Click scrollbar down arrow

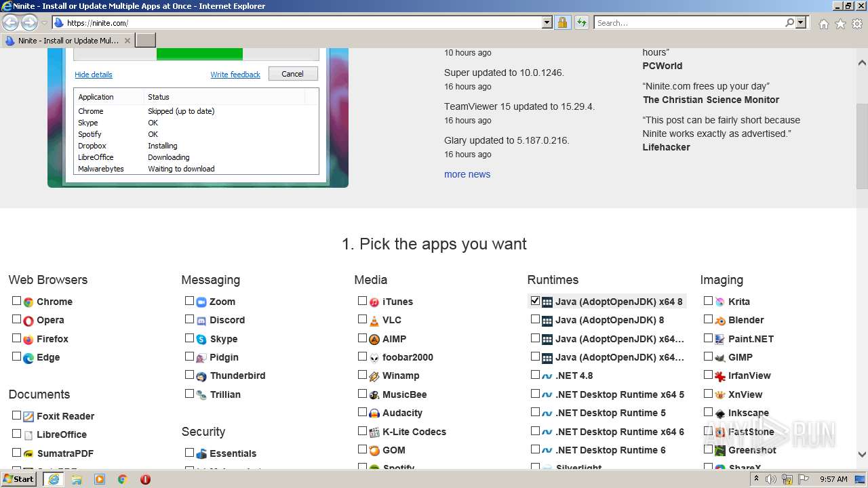coord(862,455)
